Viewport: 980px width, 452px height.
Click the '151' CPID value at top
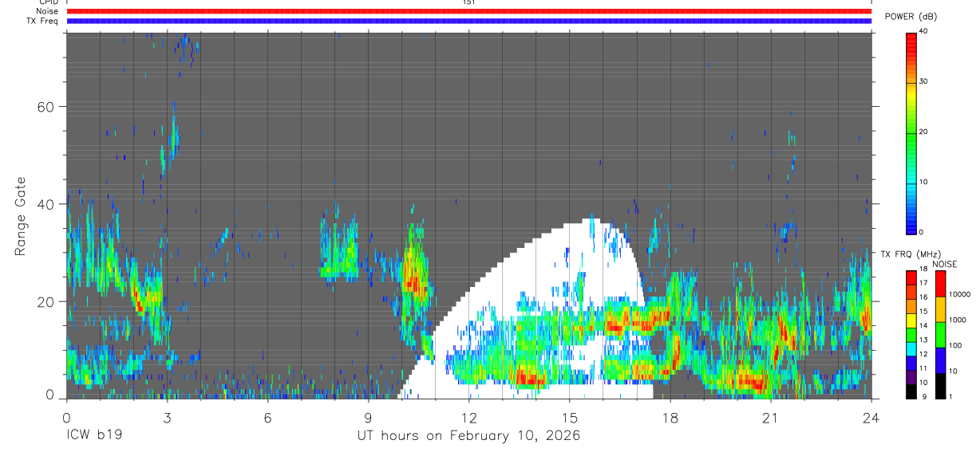[469, 2]
